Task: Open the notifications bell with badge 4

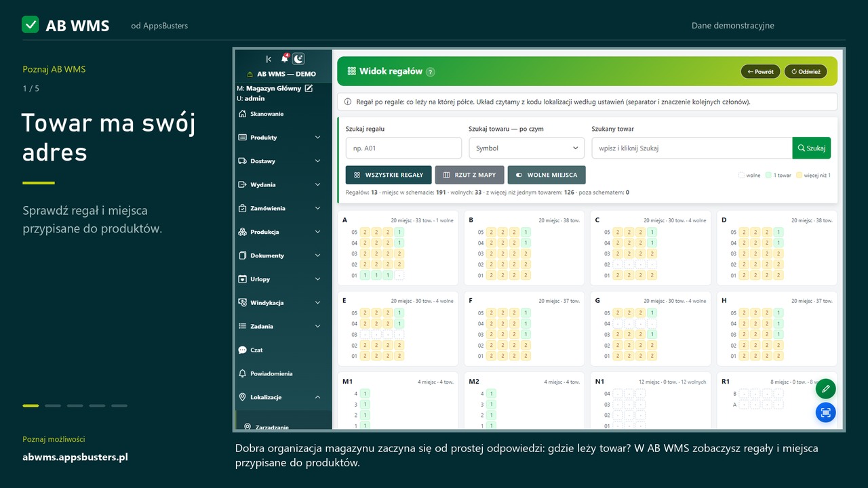Action: tap(285, 59)
